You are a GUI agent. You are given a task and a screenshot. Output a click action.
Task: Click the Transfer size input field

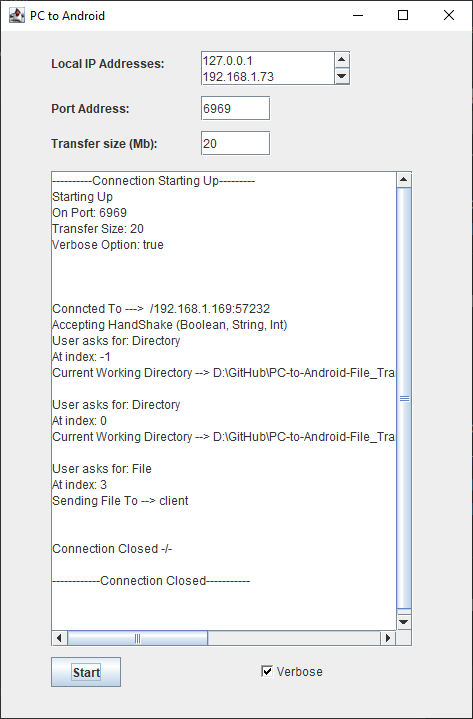235,144
